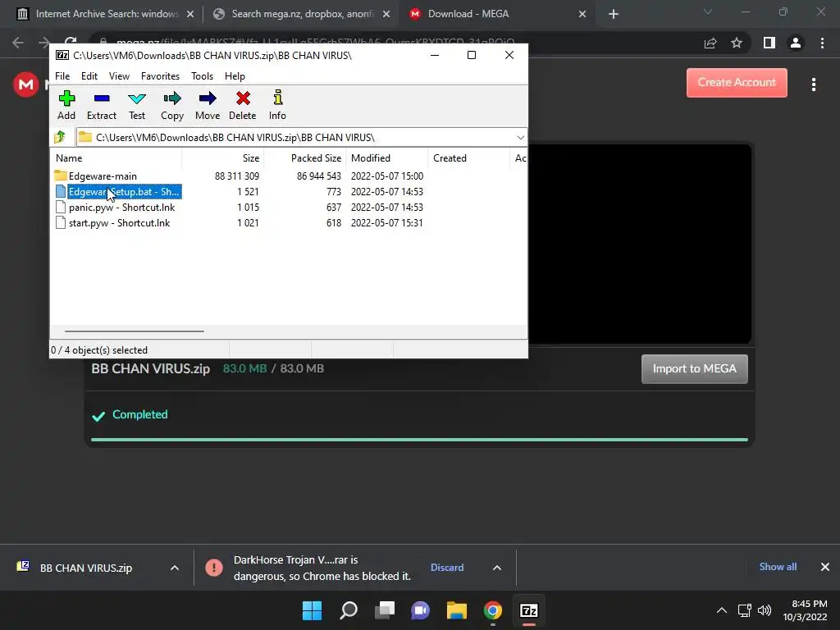Click the 7-Zip title bar app icon
The width and height of the screenshot is (840, 630).
[62, 55]
